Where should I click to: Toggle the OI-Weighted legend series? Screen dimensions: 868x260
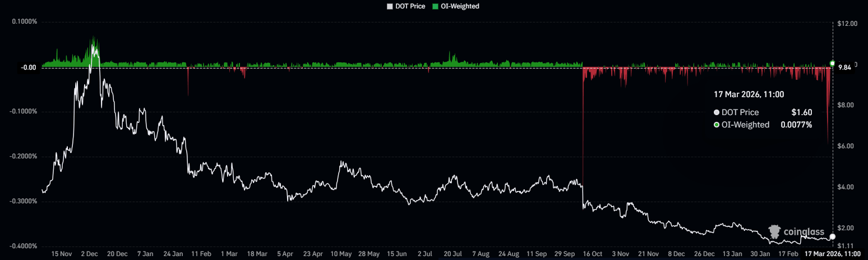(459, 6)
